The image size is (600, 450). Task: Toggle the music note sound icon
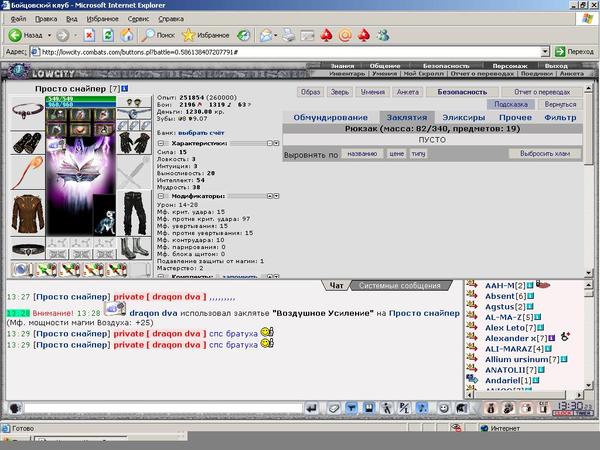pos(421,408)
